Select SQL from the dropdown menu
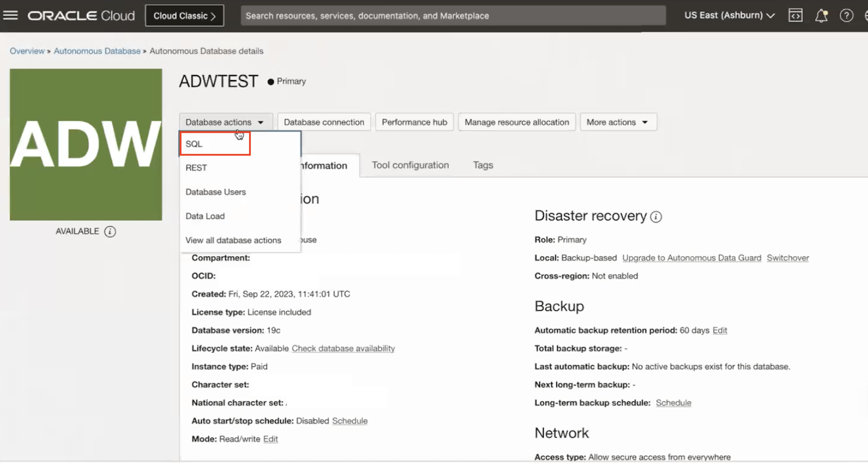This screenshot has height=463, width=868. (x=194, y=144)
